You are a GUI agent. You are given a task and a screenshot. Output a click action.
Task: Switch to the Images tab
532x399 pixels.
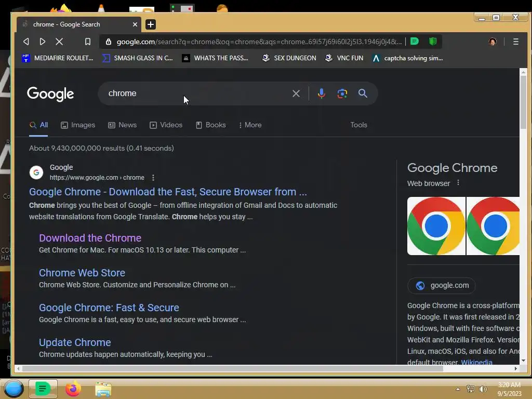click(x=78, y=125)
